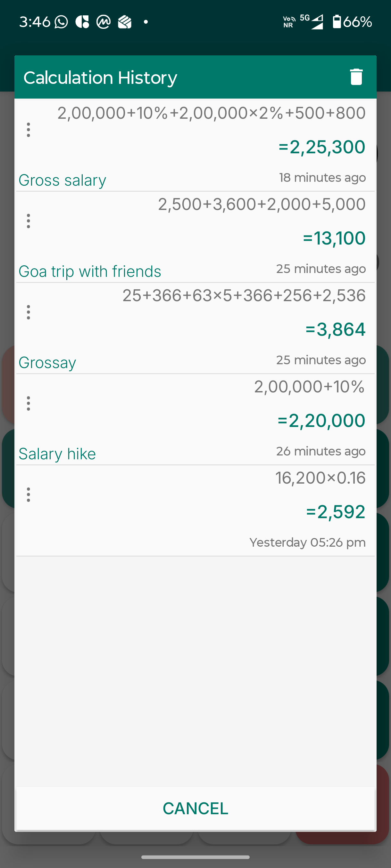This screenshot has width=391, height=868.
Task: Delete all history with trash icon
Action: [x=356, y=77]
